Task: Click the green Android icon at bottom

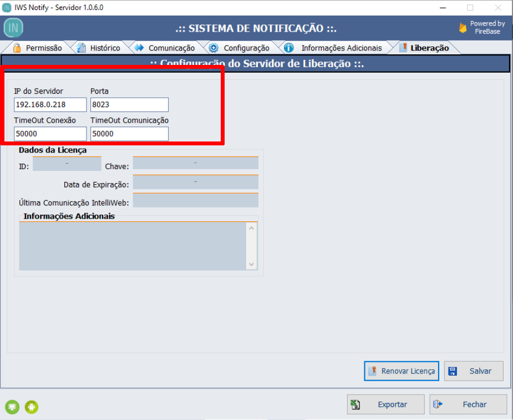Action: [32, 407]
